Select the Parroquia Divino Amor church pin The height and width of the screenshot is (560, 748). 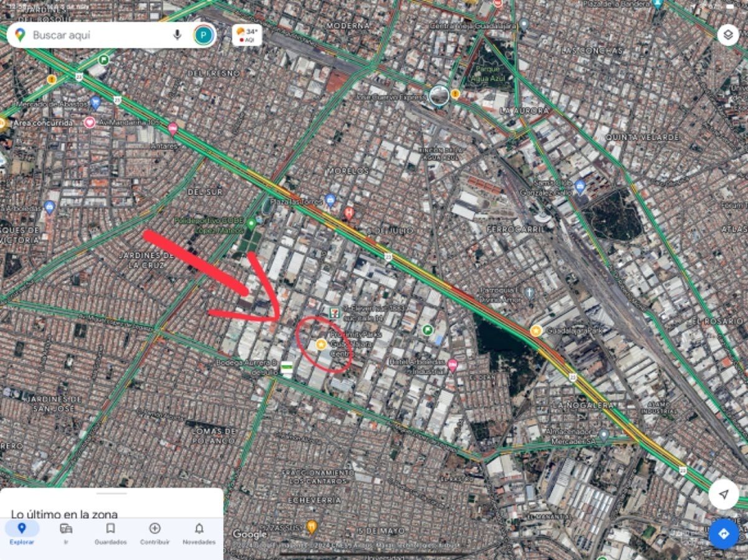[529, 292]
